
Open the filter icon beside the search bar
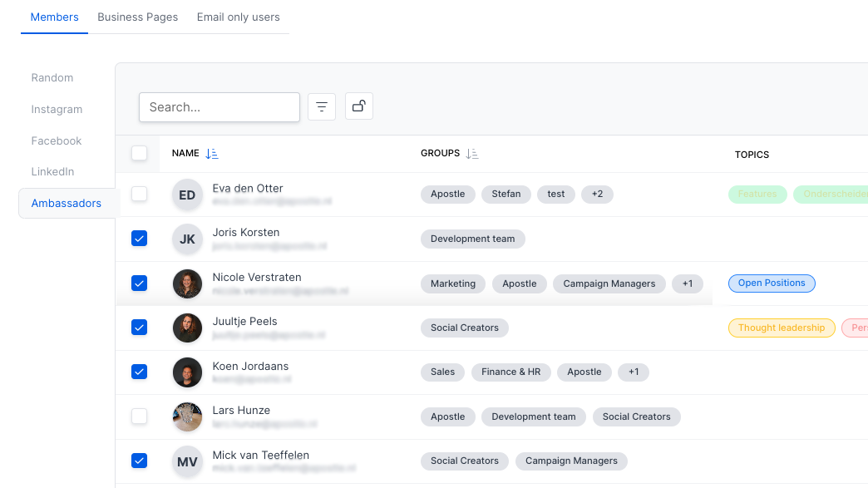pyautogui.click(x=322, y=106)
